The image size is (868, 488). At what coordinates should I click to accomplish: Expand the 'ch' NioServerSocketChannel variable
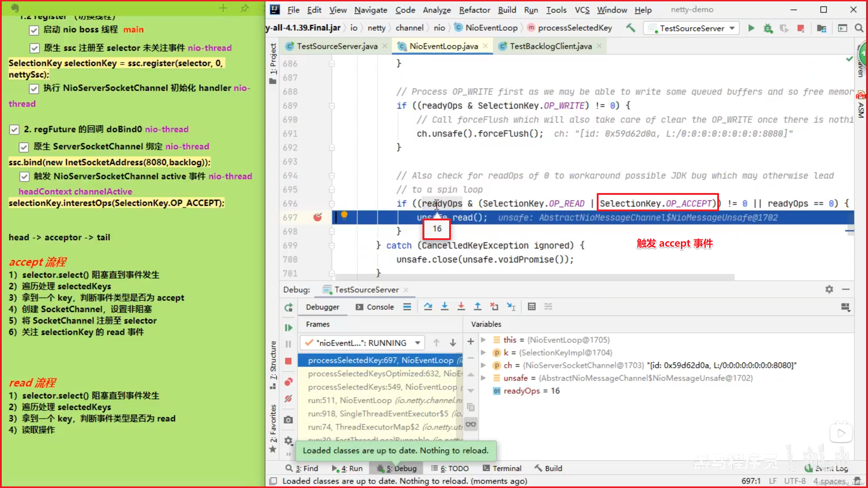click(483, 365)
